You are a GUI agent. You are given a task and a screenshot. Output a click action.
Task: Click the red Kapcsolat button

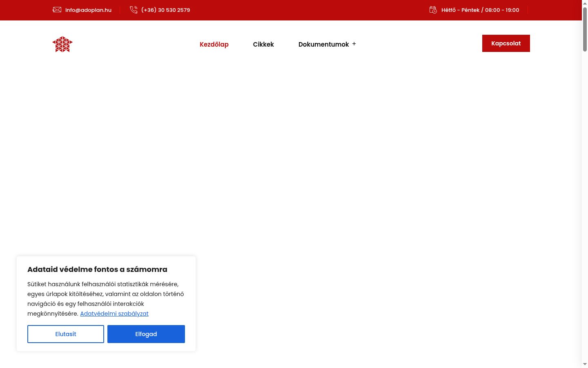coord(506,43)
